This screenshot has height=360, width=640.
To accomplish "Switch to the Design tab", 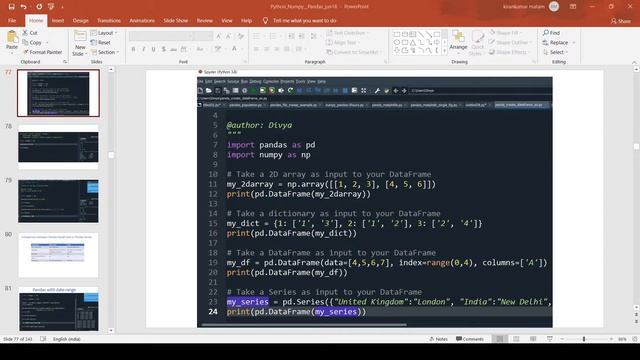I will [x=80, y=20].
